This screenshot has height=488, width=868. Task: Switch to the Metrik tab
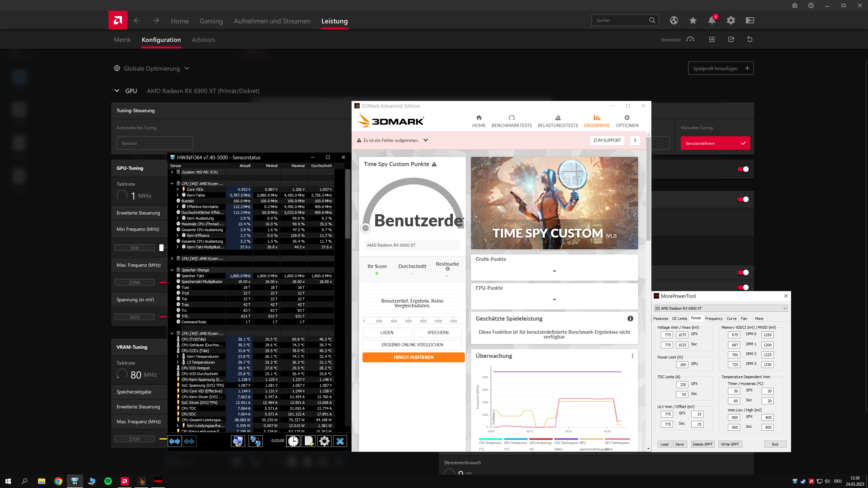(122, 40)
